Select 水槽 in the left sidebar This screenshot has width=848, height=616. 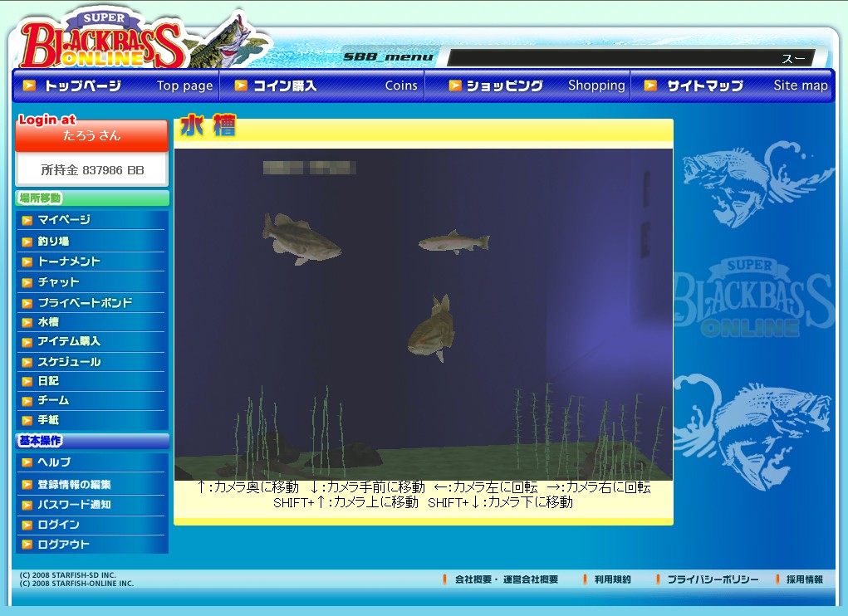[x=48, y=322]
